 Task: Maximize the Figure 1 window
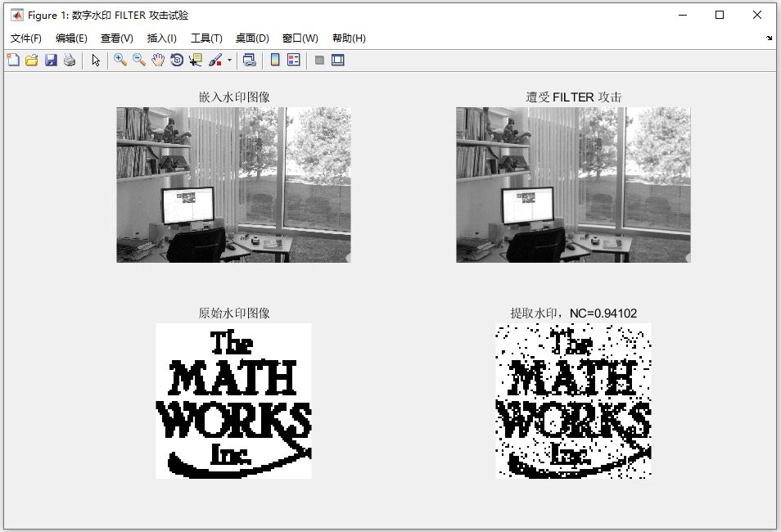pos(720,15)
